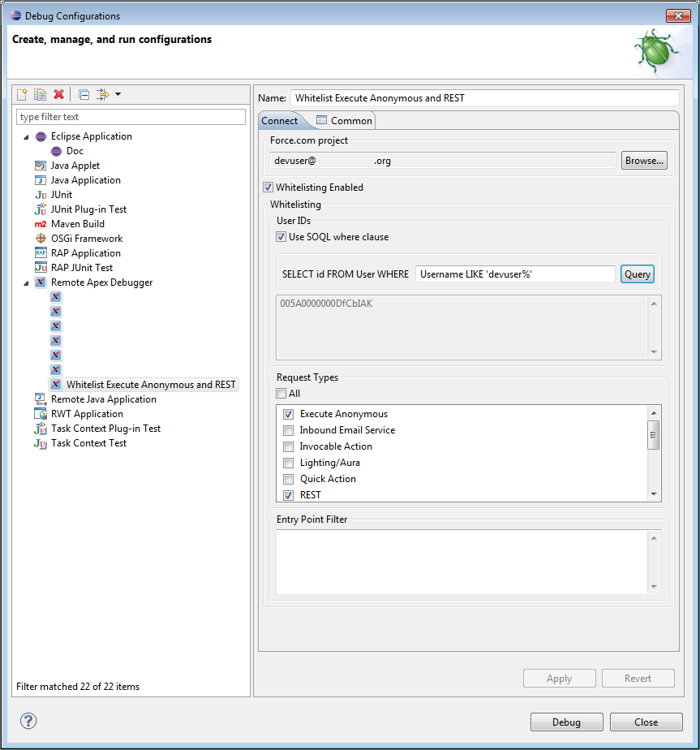Click the Close button
The height and width of the screenshot is (750, 700).
point(646,722)
